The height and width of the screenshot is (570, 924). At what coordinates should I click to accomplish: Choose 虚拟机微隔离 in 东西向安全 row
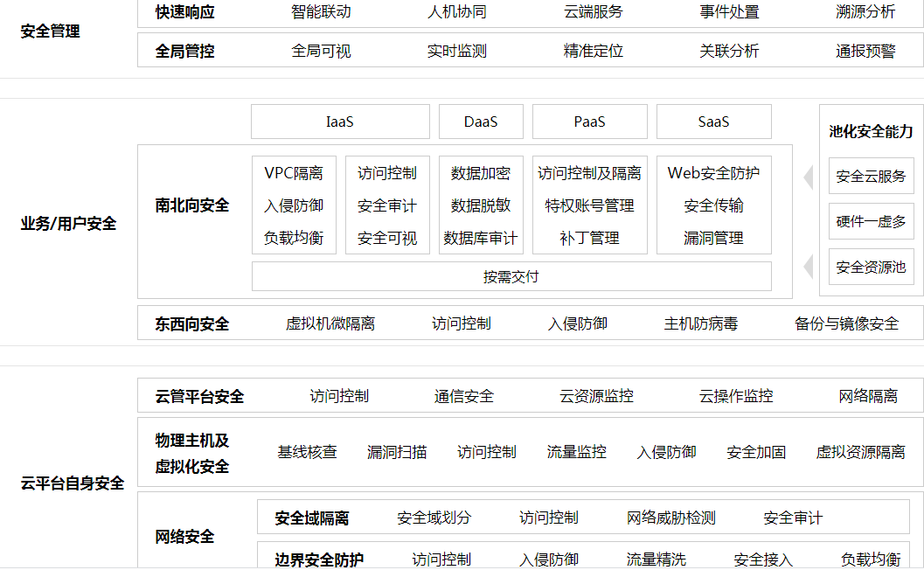coord(330,323)
